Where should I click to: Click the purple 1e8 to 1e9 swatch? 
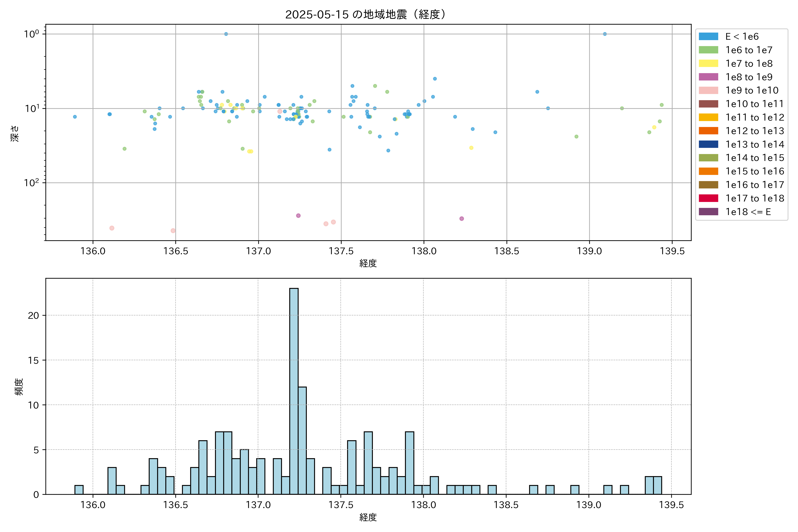coord(708,77)
